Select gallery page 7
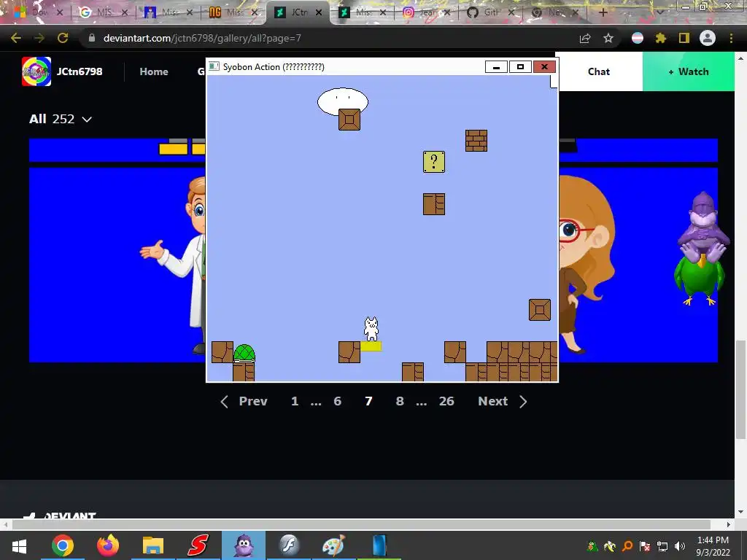The width and height of the screenshot is (747, 560). coord(368,402)
